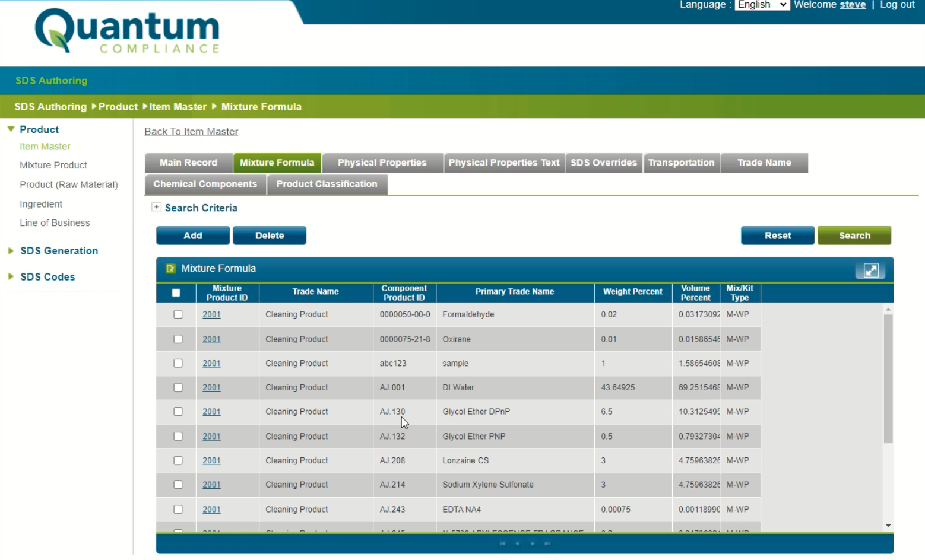The width and height of the screenshot is (925, 560).
Task: Collapse the Product section in the sidebar
Action: (11, 129)
